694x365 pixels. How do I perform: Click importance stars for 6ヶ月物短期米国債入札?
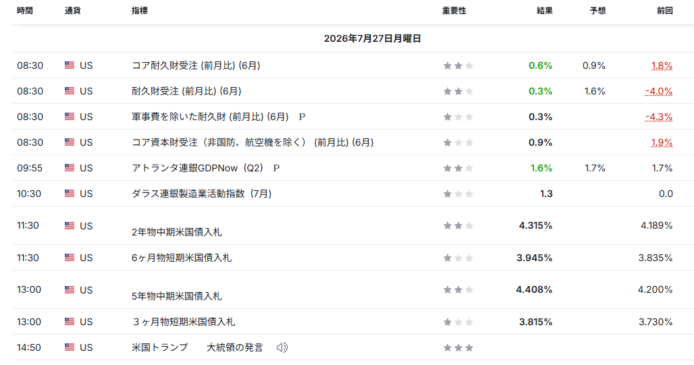(458, 258)
